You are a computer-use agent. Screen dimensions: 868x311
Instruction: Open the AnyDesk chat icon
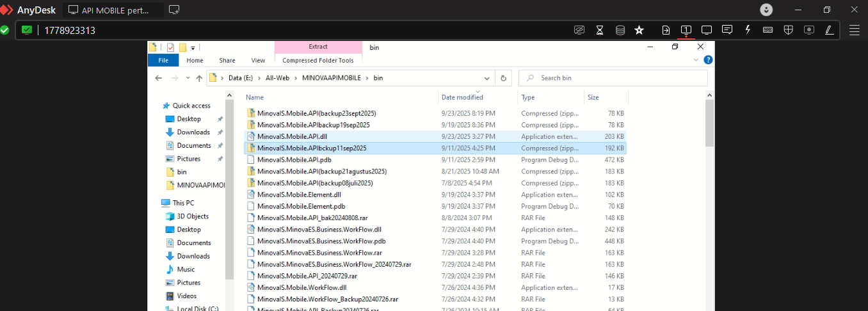[x=727, y=30]
